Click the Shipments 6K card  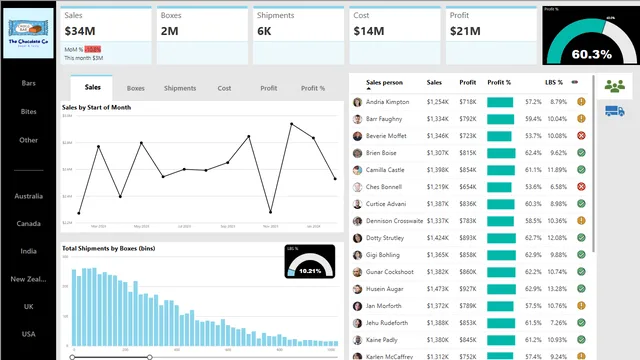coord(298,36)
